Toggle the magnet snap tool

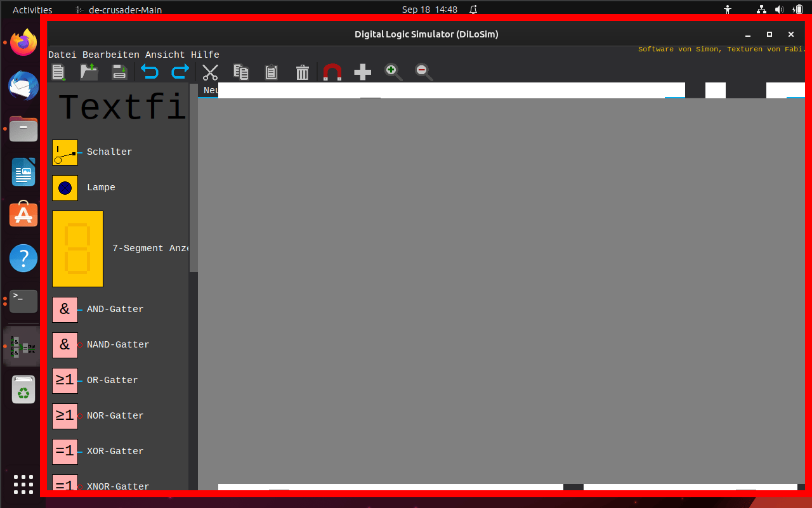coord(332,72)
